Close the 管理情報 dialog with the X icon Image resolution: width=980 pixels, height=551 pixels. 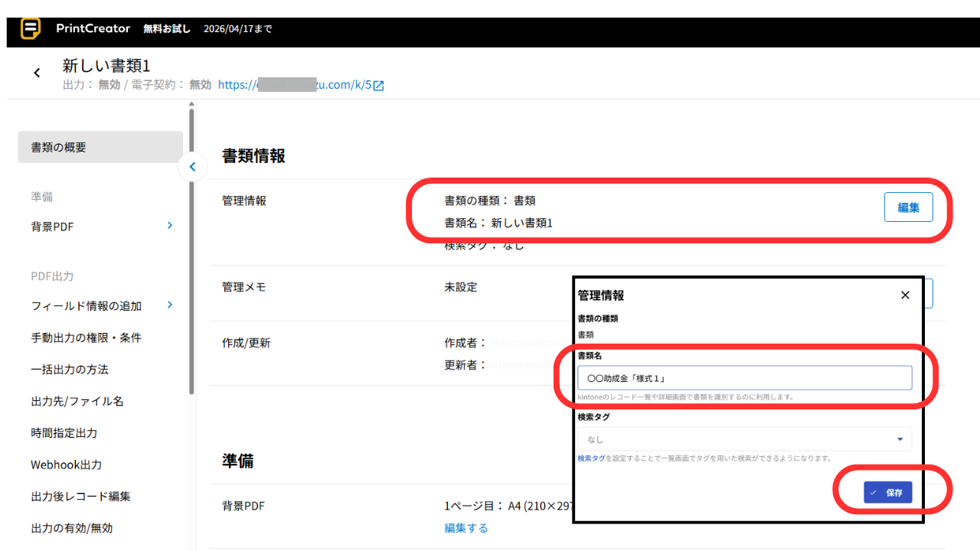click(905, 295)
